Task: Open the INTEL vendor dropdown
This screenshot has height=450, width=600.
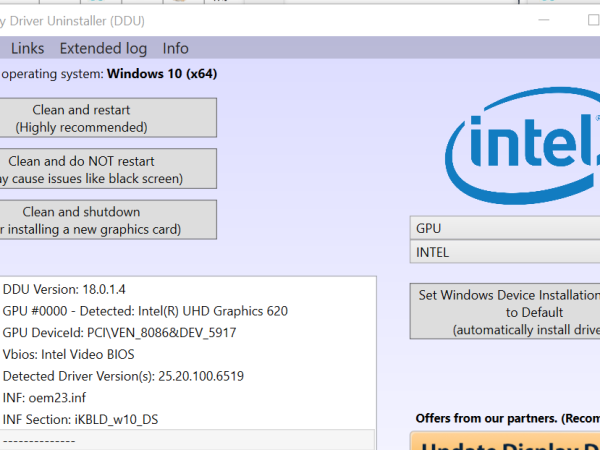Action: coord(505,252)
